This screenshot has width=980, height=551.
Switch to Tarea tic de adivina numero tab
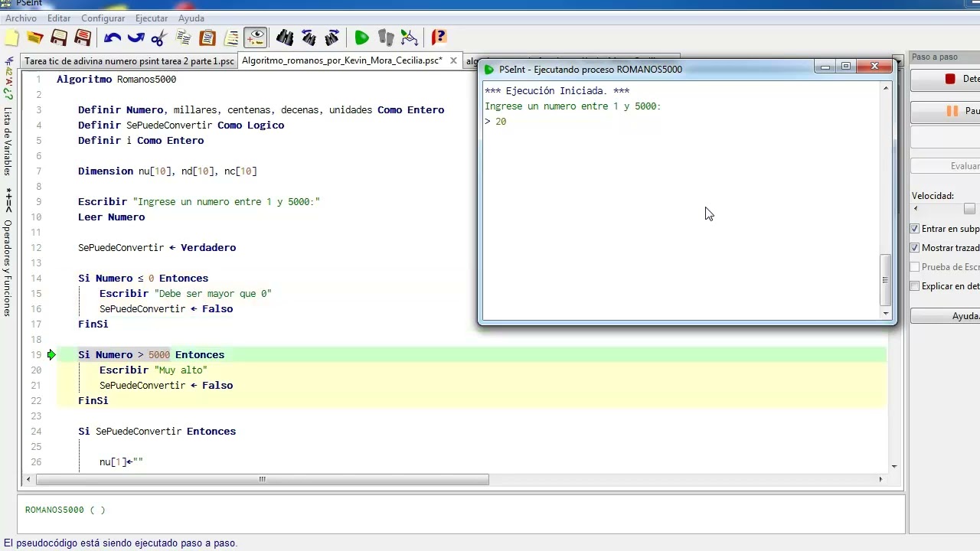[129, 61]
